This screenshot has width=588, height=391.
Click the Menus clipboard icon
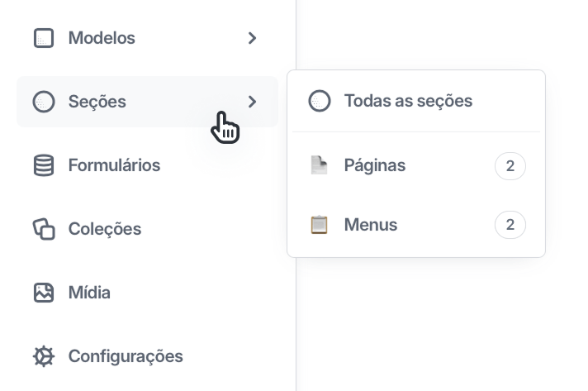click(x=319, y=225)
